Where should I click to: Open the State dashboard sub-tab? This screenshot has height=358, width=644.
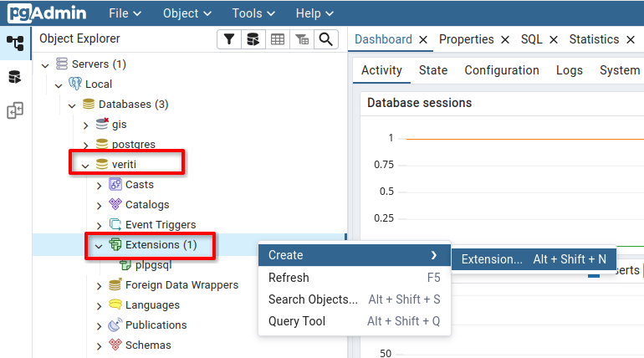pos(433,70)
